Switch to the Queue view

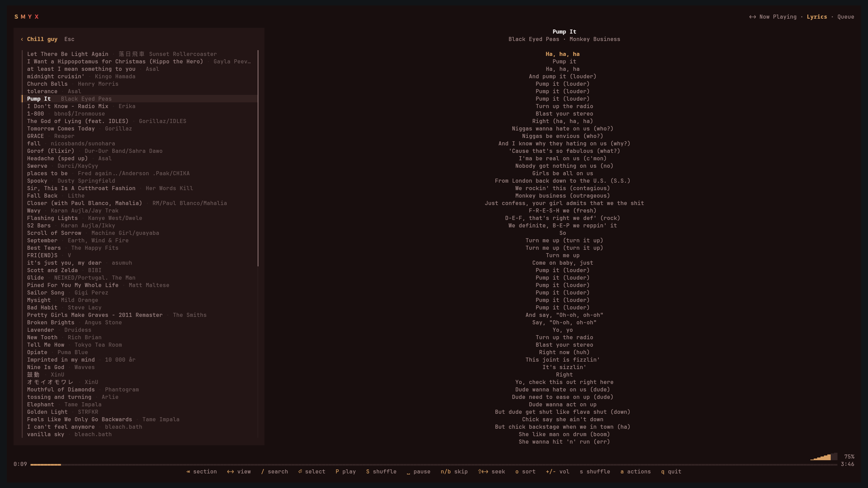pyautogui.click(x=846, y=17)
